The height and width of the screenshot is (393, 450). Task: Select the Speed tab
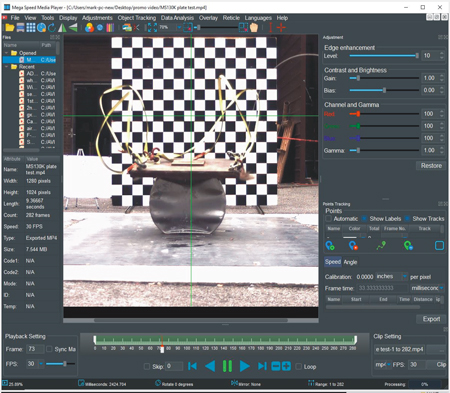point(333,262)
